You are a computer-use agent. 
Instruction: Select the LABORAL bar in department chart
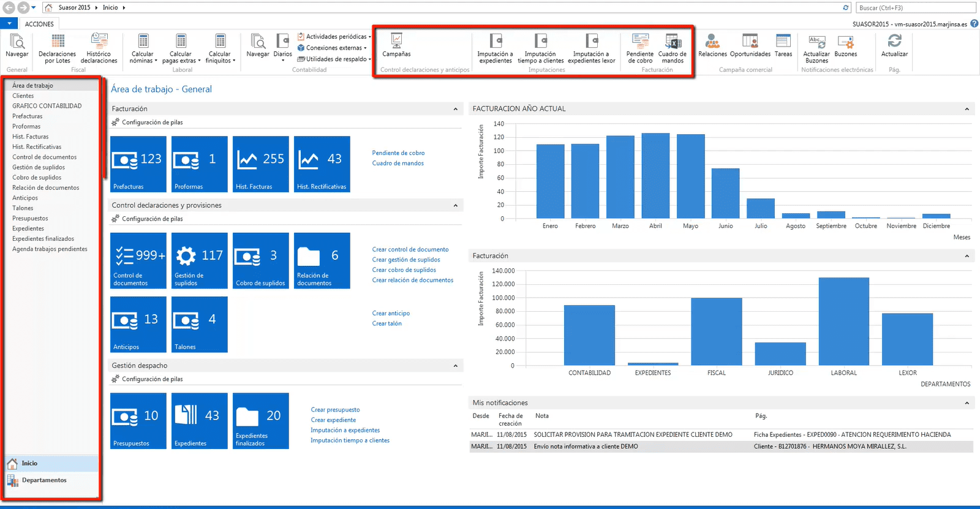[x=843, y=322]
